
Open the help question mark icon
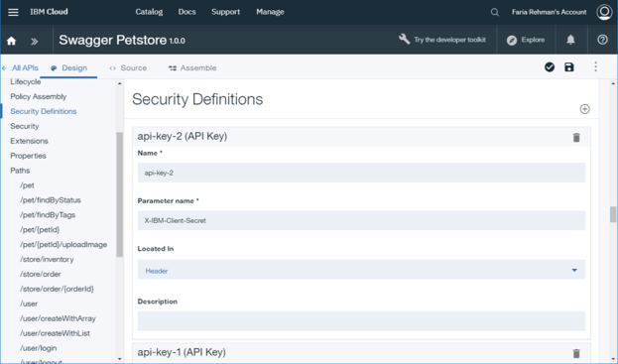(602, 40)
